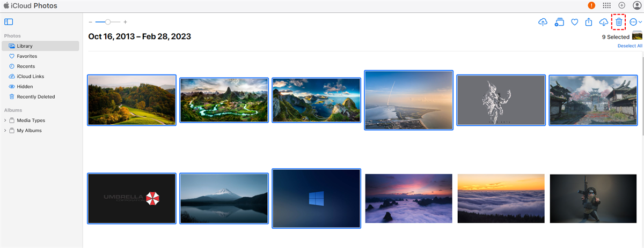Screen dimensions: 644x248
Task: Open the share icon for selected photos
Action: pos(589,22)
